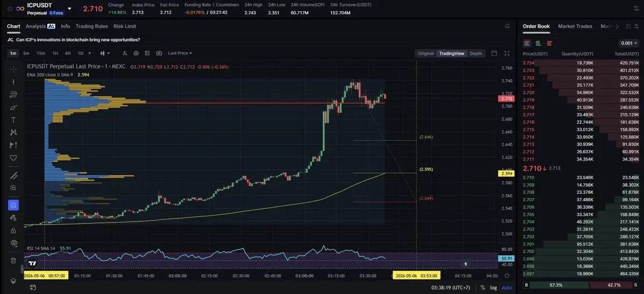Viewport: 644px width, 294px height.
Task: Open the Risk Limit tab
Action: 125,26
